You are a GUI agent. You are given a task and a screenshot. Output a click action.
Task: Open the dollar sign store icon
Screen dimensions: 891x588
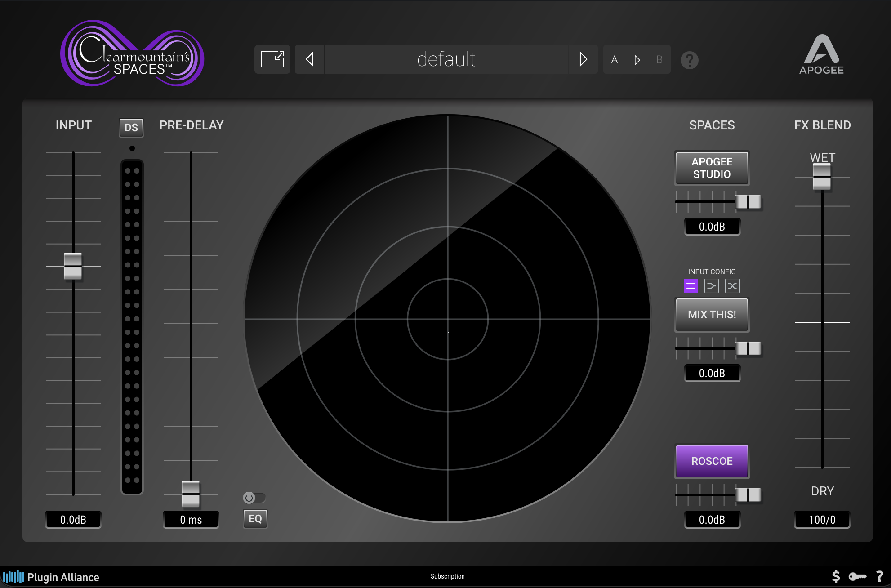[836, 576]
